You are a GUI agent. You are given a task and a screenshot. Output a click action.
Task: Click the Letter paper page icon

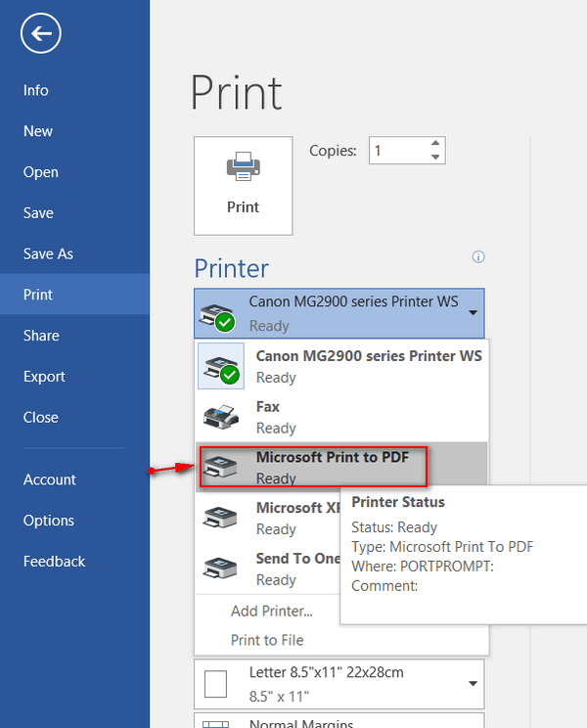pos(216,684)
